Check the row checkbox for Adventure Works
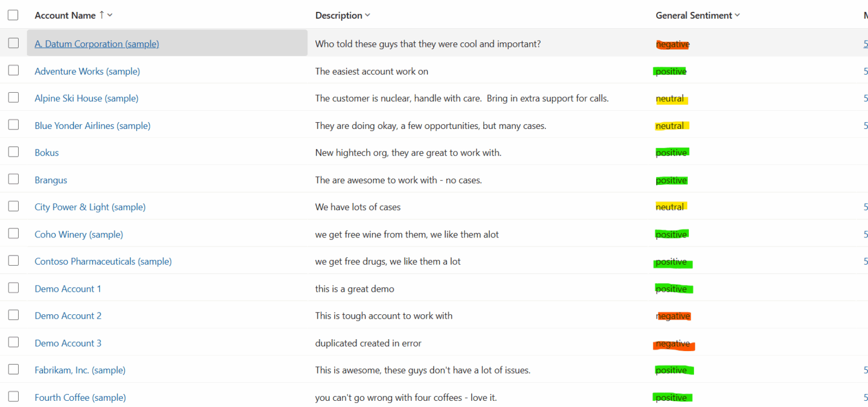This screenshot has width=868, height=407. coord(13,70)
